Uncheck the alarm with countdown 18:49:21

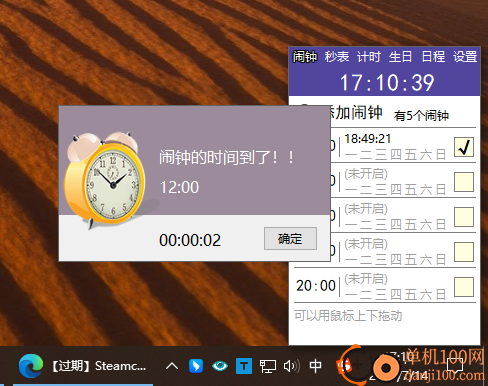point(464,147)
